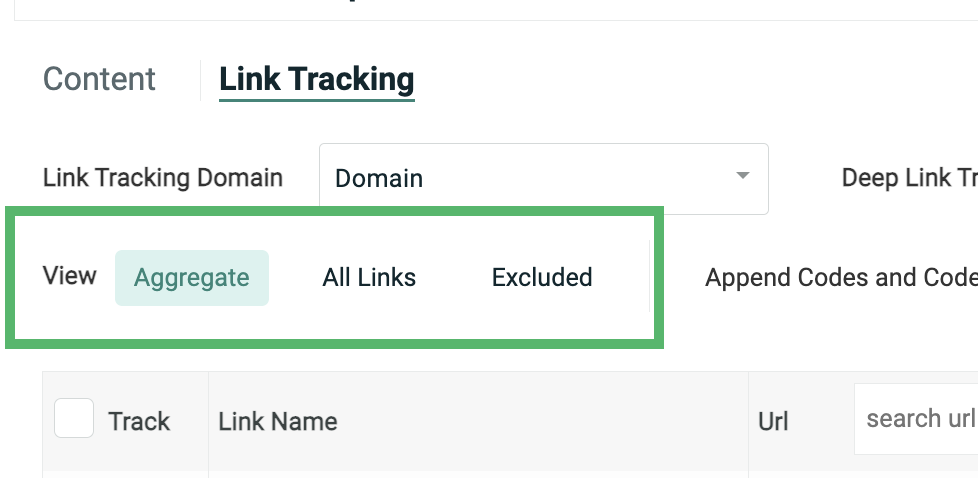Click the Link Tracking Domain label
Viewport: 978px width, 478px height.
point(163,178)
